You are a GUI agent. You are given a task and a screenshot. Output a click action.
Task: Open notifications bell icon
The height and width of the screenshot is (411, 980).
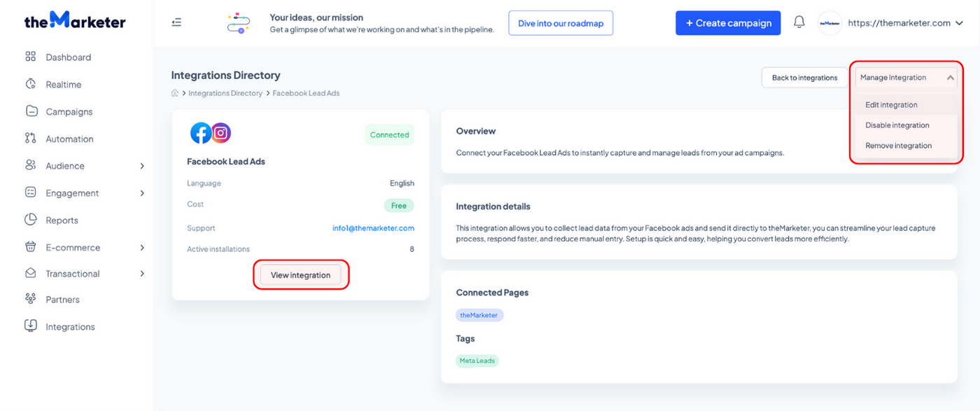click(799, 22)
